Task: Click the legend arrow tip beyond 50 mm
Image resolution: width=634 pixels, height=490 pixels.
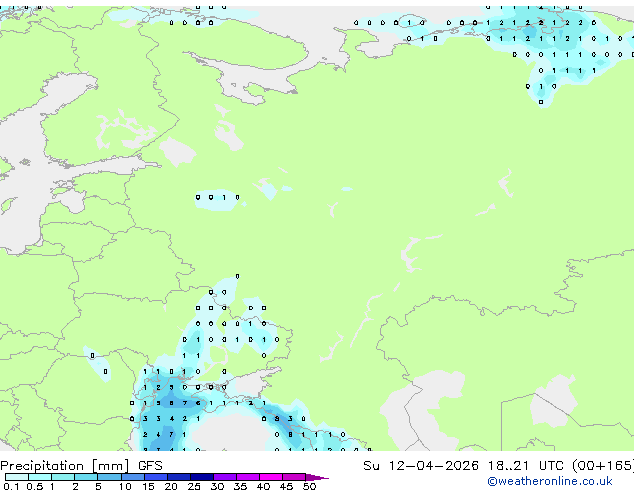Action: 317,477
